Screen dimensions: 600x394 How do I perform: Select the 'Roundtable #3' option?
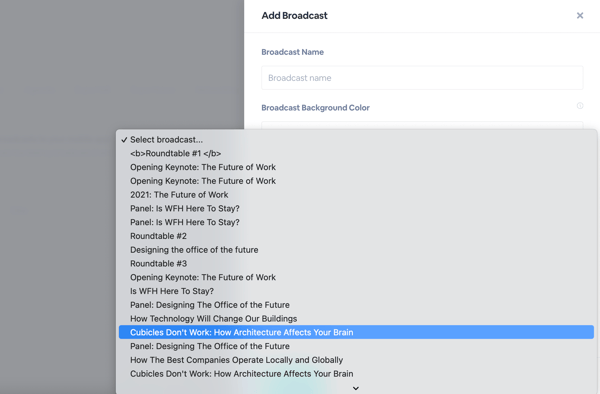click(x=356, y=264)
